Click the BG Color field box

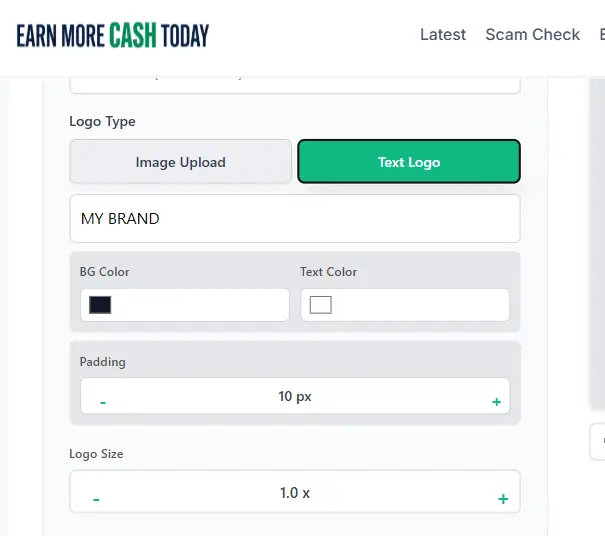tap(200, 305)
